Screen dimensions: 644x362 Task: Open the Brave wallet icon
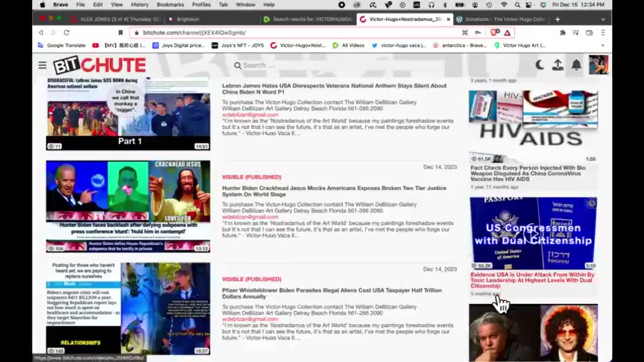[x=589, y=33]
